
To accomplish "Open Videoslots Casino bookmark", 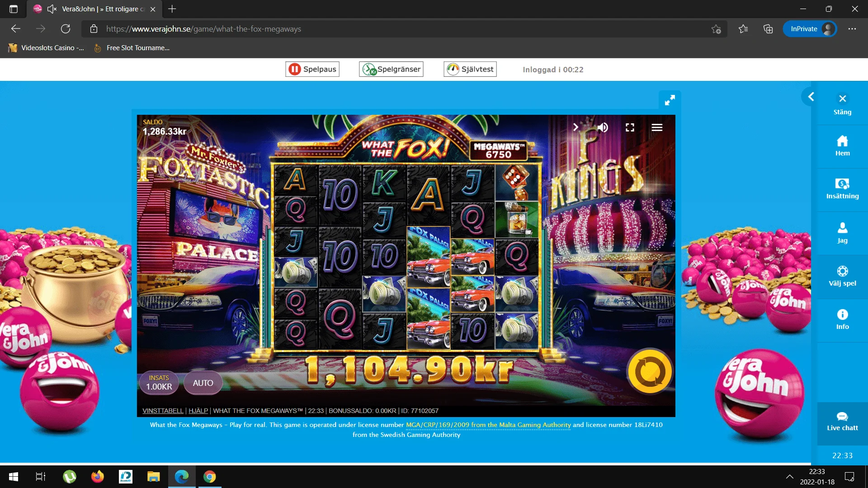I will point(46,48).
